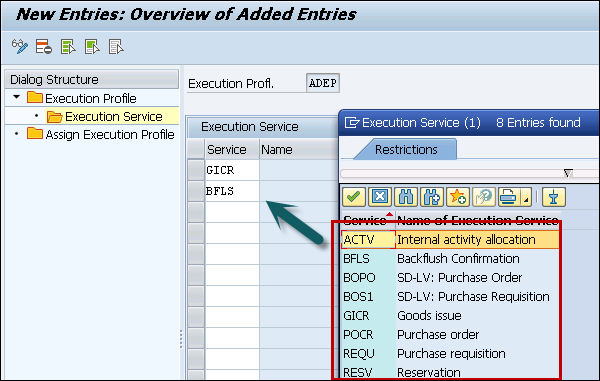Select the BOPO SD-LV: Purchase Order entry
This screenshot has width=600, height=381.
click(450, 278)
